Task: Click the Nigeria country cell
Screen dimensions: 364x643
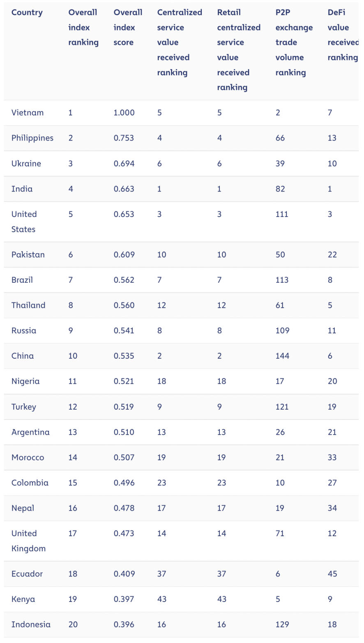Action: [25, 381]
